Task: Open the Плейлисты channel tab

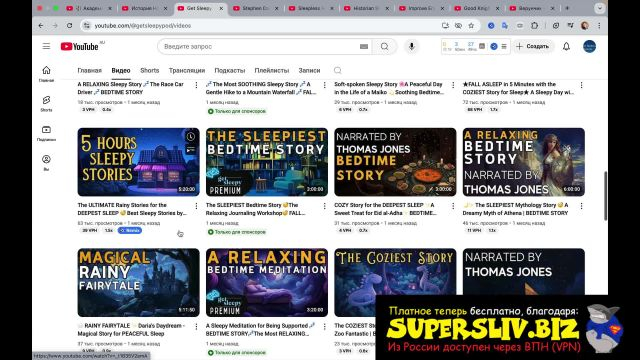Action: tap(272, 70)
